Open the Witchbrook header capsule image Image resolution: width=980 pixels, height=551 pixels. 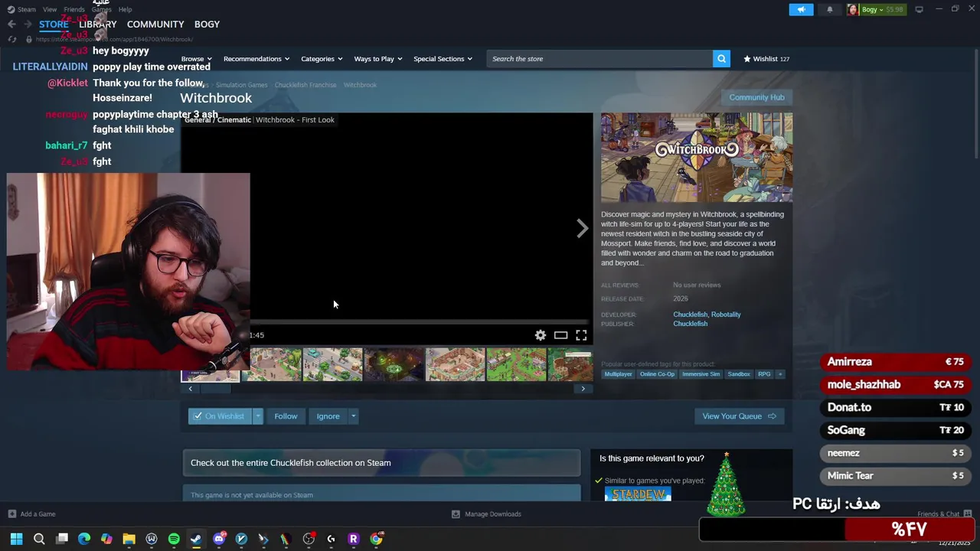(x=697, y=158)
